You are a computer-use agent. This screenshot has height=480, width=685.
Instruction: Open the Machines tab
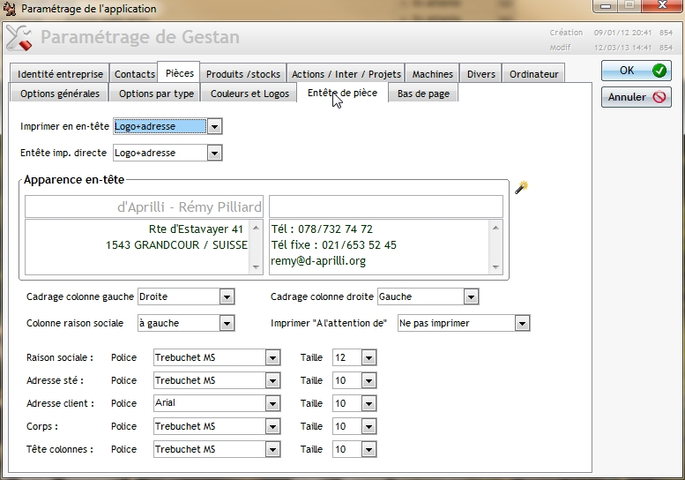click(433, 74)
